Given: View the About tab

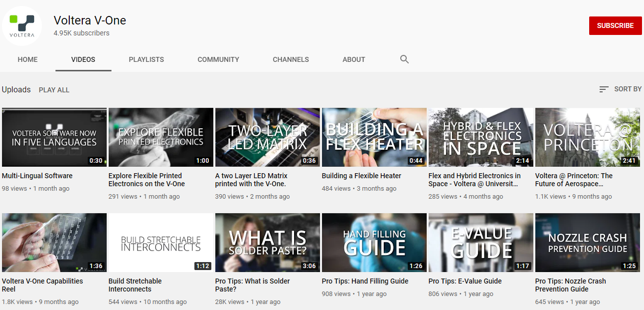Looking at the screenshot, I should coord(354,59).
